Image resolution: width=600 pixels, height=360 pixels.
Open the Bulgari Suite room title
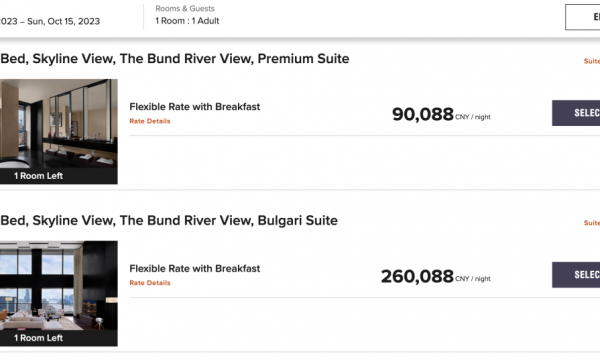click(169, 220)
